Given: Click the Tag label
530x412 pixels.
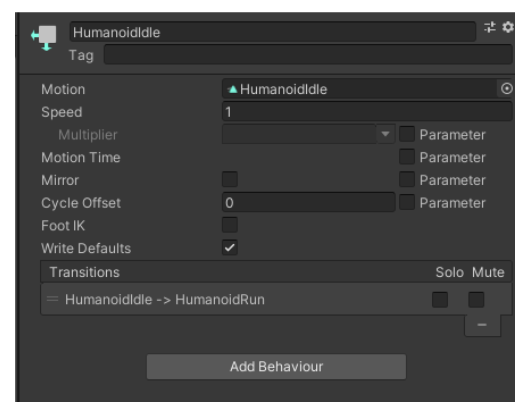Looking at the screenshot, I should click(x=81, y=55).
